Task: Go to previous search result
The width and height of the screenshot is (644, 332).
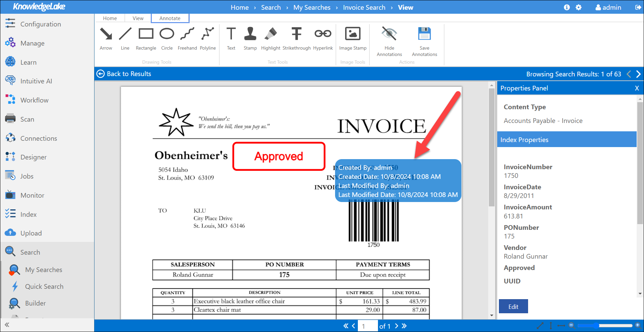Action: coord(629,74)
